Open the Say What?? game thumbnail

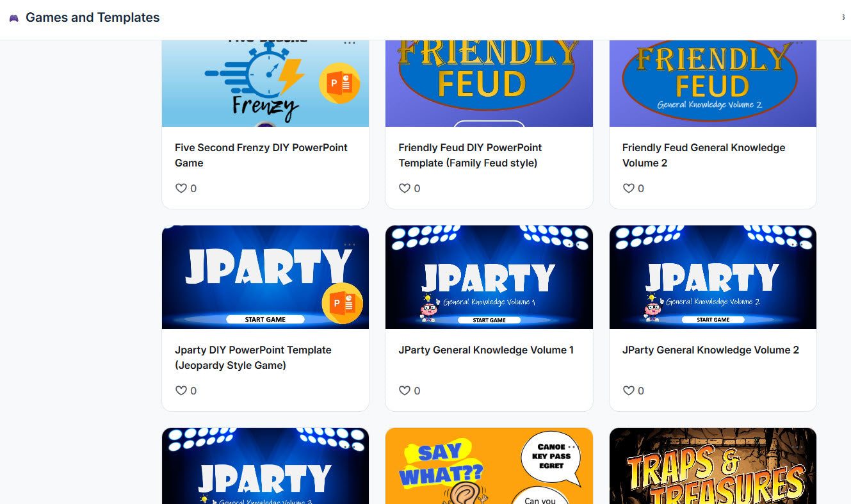pyautogui.click(x=489, y=466)
